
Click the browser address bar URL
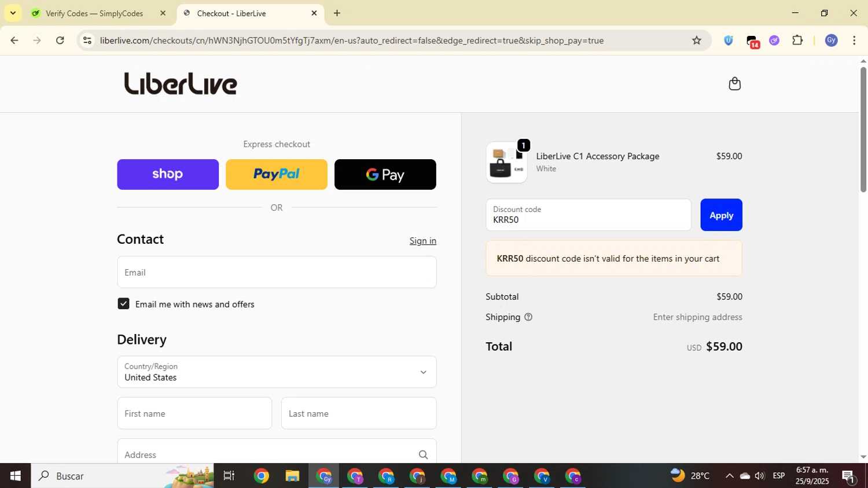[351, 41]
